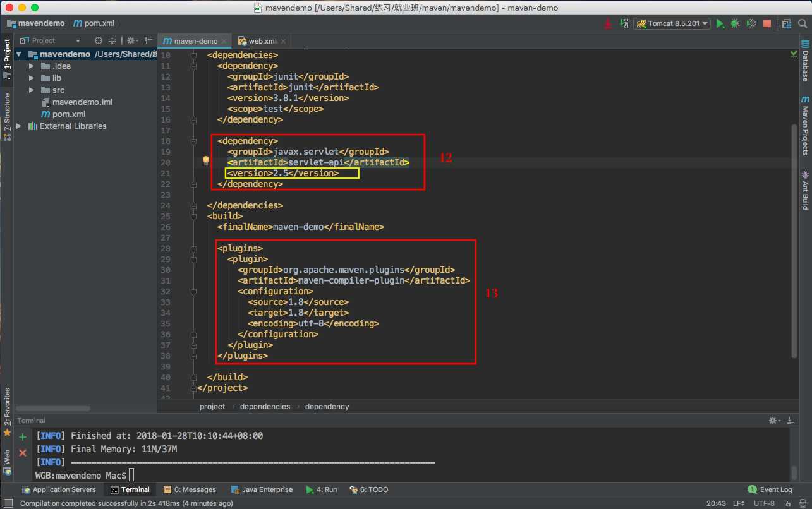Screen dimensions: 812x509
Task: Click the terminal command prompt input
Action: [131, 474]
